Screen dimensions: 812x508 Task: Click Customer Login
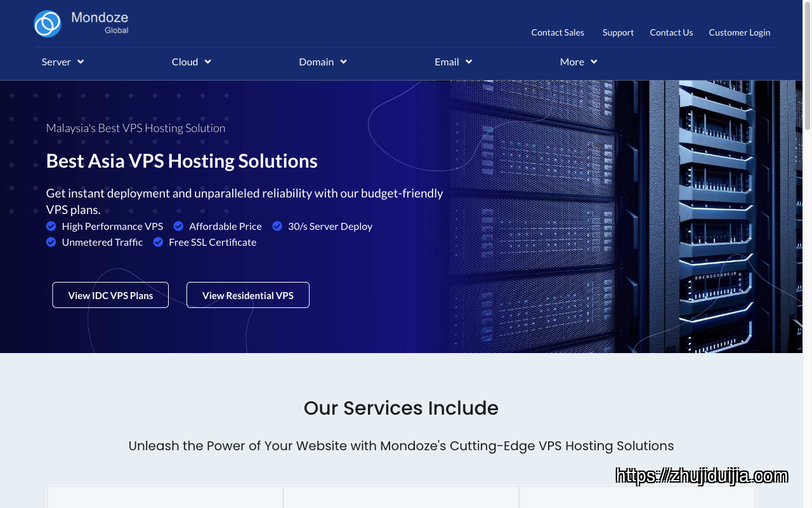[x=740, y=32]
